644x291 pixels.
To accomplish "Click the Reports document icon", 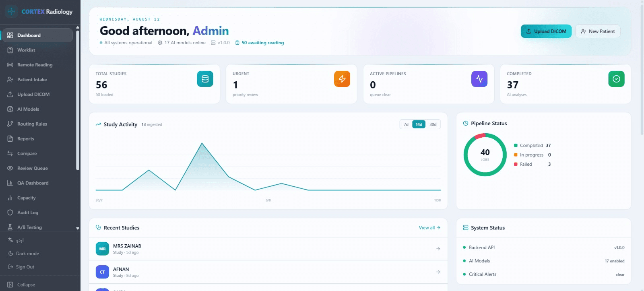I will pos(10,139).
